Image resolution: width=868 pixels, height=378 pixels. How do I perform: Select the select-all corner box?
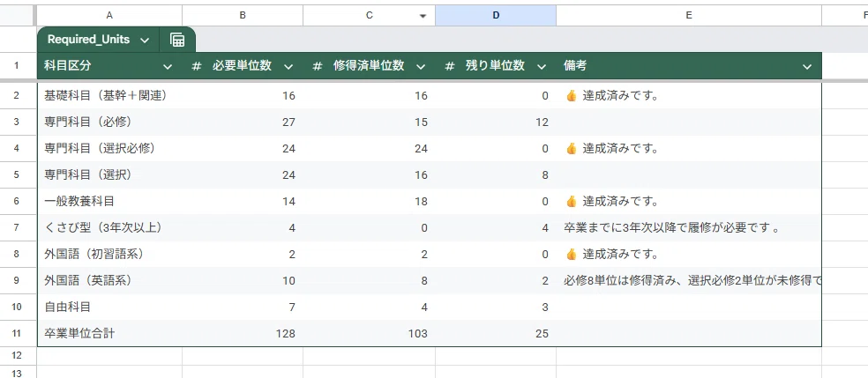pyautogui.click(x=17, y=16)
